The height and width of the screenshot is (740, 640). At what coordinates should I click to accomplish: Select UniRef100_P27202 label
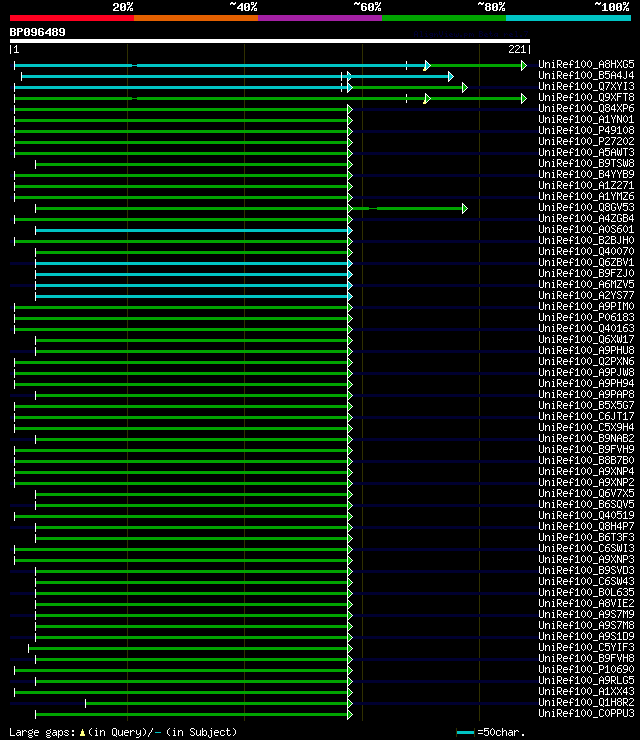point(586,142)
